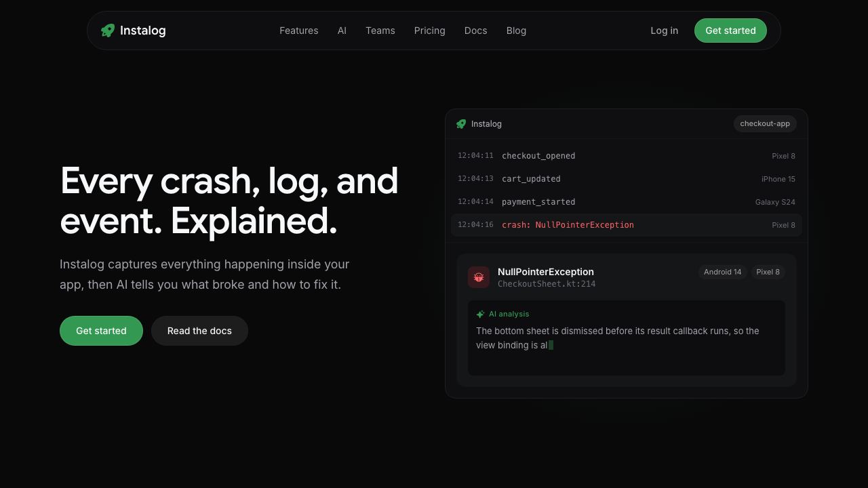
Task: Open the Teams page from navbar
Action: (380, 30)
